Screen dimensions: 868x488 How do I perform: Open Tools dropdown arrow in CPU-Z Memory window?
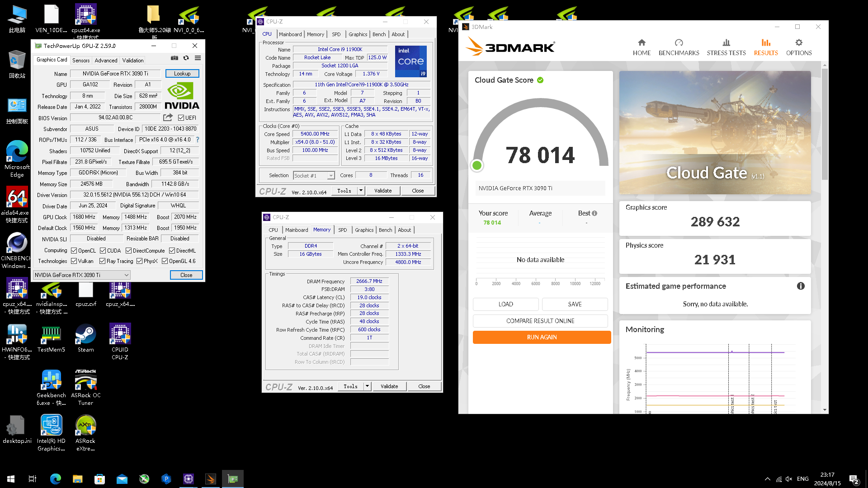(x=367, y=386)
